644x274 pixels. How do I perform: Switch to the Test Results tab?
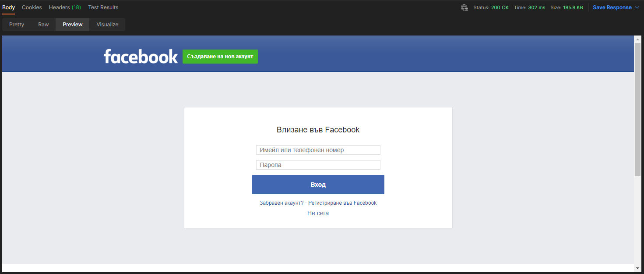tap(103, 7)
